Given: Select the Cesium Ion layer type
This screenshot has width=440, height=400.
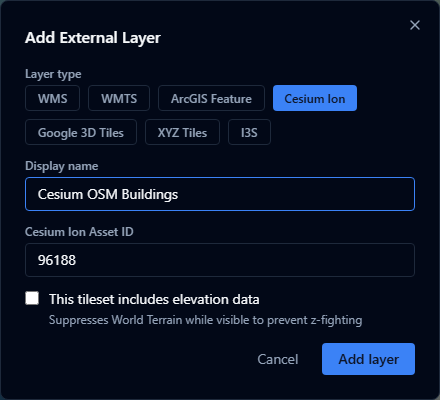Looking at the screenshot, I should tap(315, 98).
